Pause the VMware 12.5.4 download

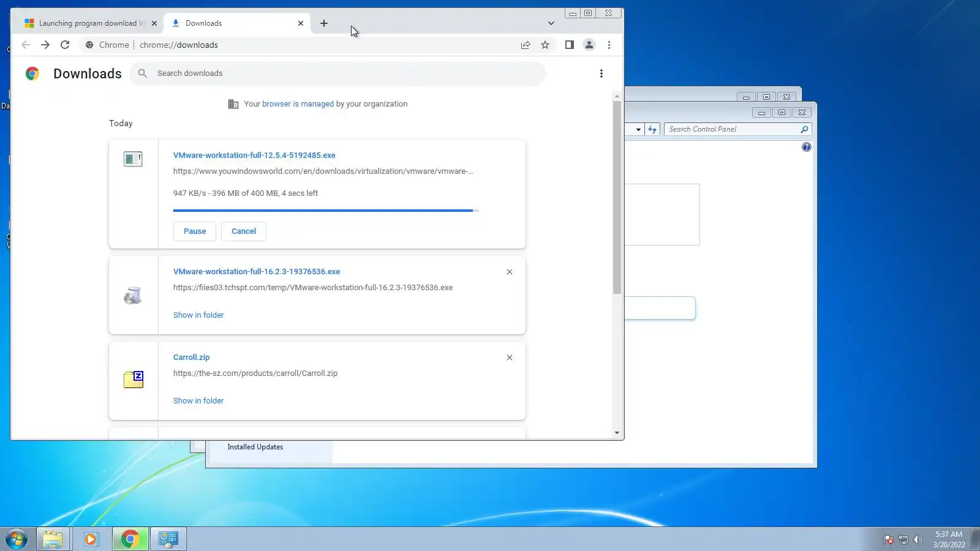pyautogui.click(x=195, y=231)
